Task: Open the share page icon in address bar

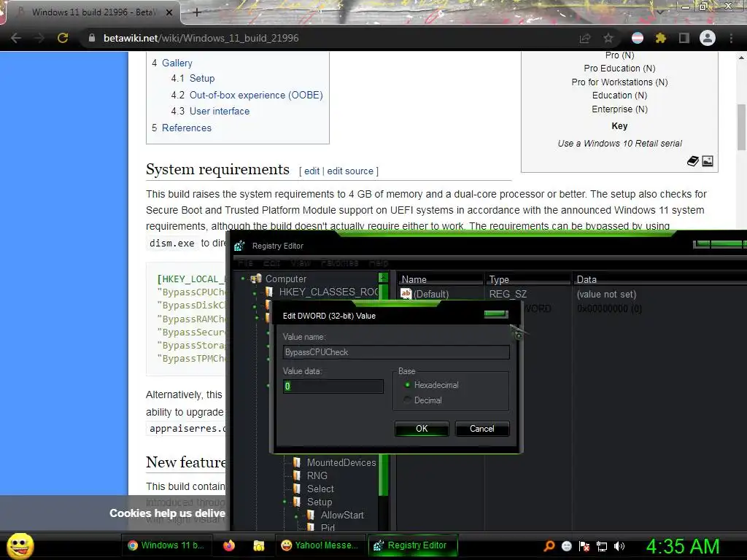Action: (x=585, y=38)
